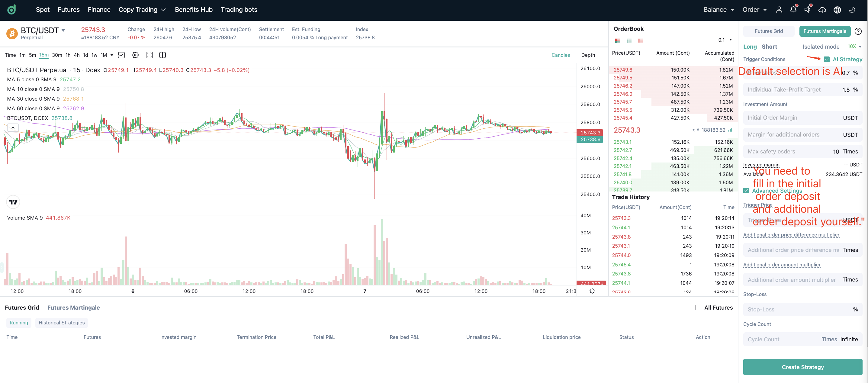Toggle the Advanced Settings checkbox
868x383 pixels.
[746, 191]
